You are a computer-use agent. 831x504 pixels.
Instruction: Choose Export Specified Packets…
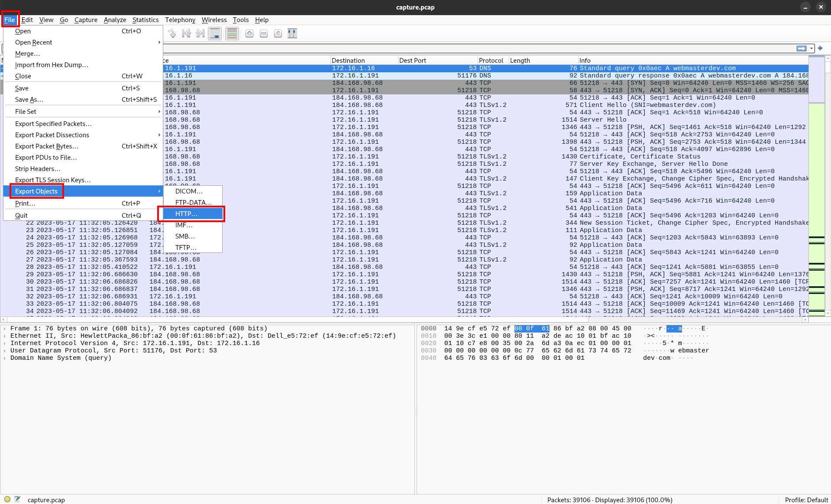click(83, 124)
